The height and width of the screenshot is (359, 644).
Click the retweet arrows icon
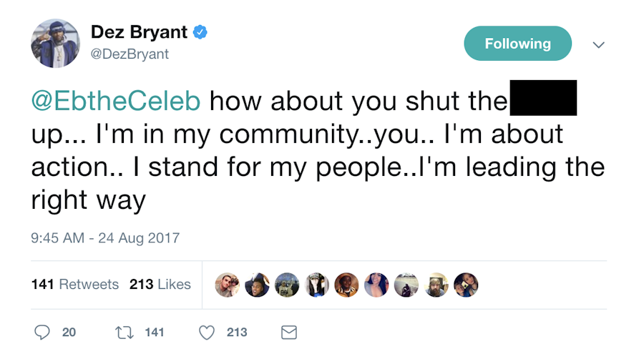click(x=122, y=332)
